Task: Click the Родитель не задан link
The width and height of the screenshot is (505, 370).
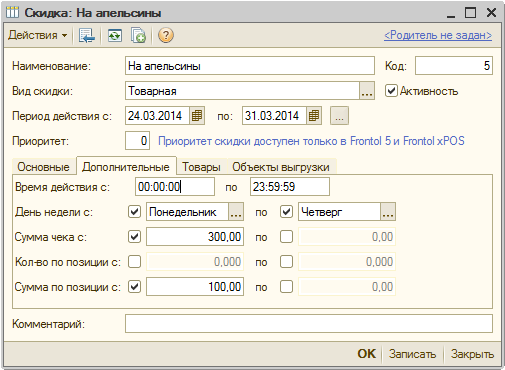Action: [x=438, y=35]
